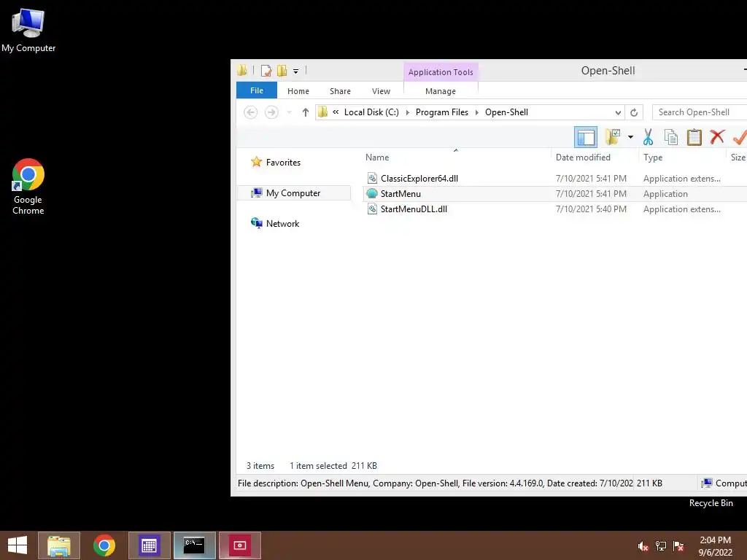747x560 pixels.
Task: Select StartMenuDLL.dll file
Action: click(414, 209)
